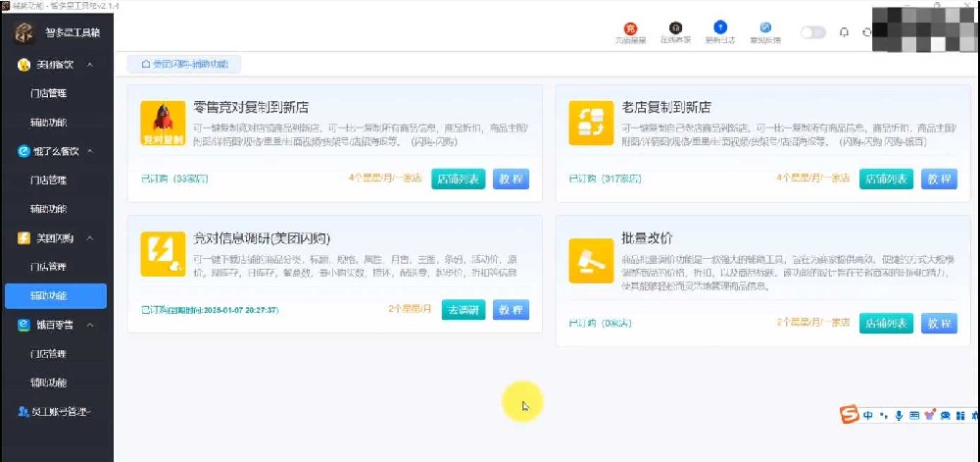Open 教程 for 老店复制到新店
980x462 pixels.
(939, 179)
